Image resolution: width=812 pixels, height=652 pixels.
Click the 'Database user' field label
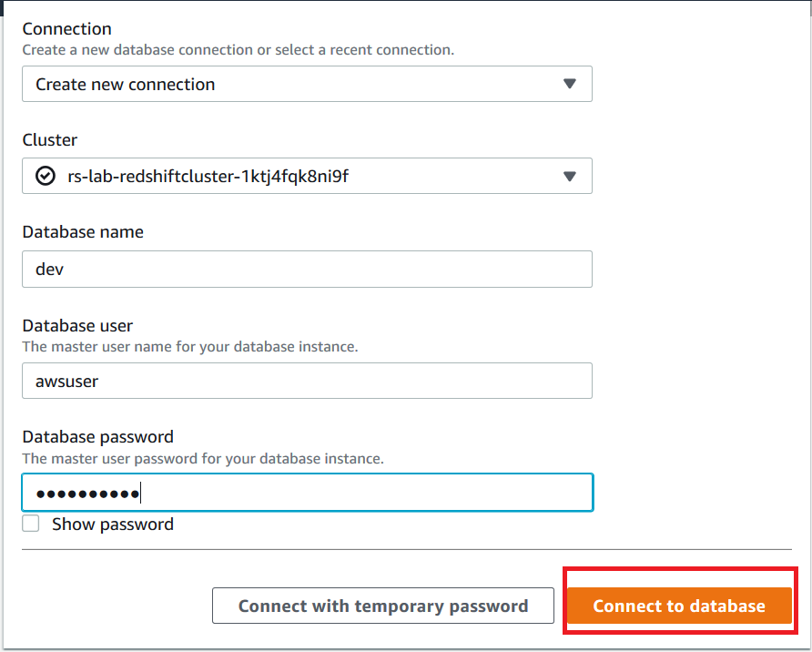[78, 326]
